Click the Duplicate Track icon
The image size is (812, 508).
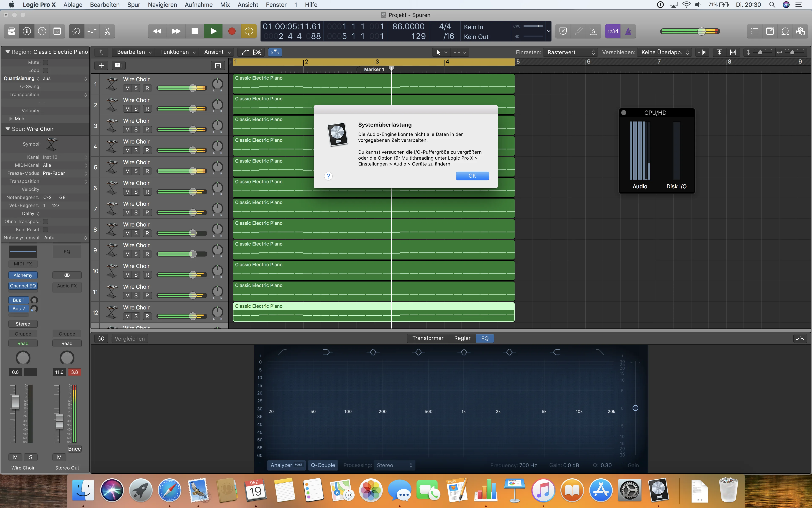(x=118, y=66)
